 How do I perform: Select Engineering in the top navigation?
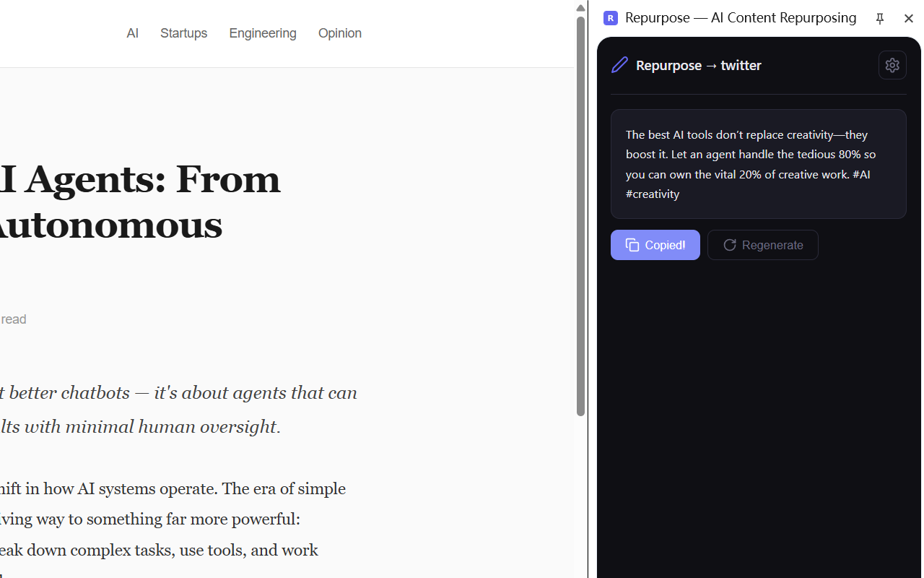click(263, 33)
